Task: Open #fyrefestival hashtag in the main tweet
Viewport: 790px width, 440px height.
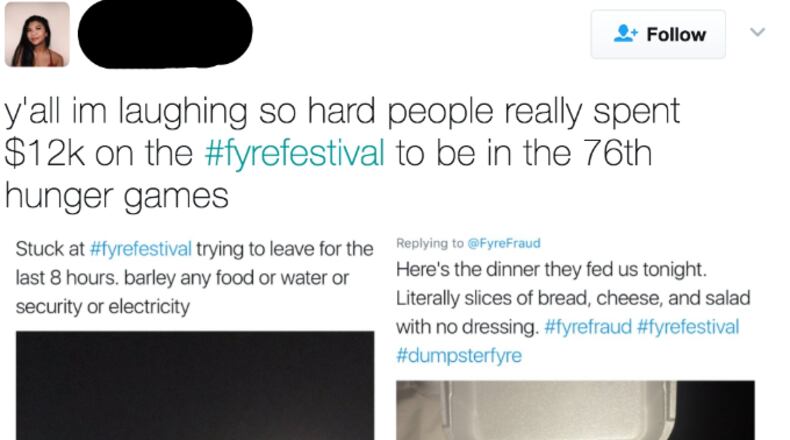Action: click(294, 153)
